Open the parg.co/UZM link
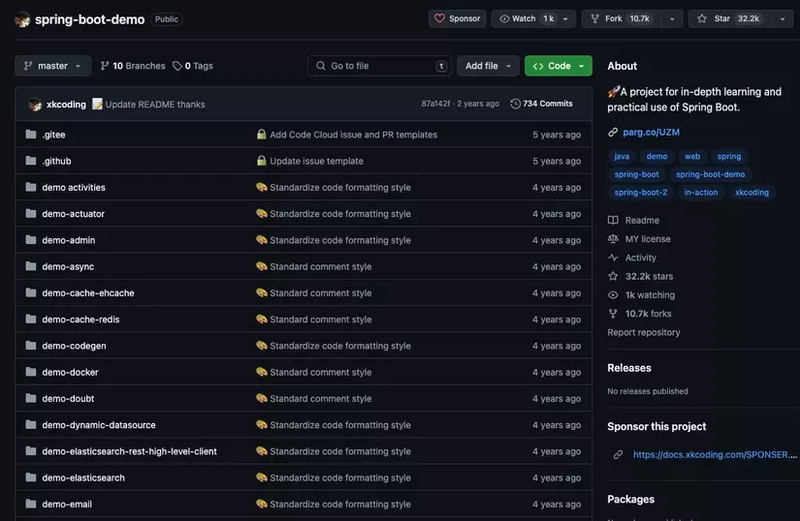The height and width of the screenshot is (521, 800). pyautogui.click(x=651, y=132)
